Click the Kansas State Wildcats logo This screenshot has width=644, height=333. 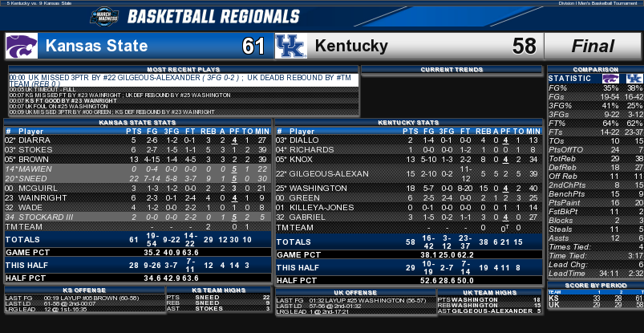[x=22, y=46]
